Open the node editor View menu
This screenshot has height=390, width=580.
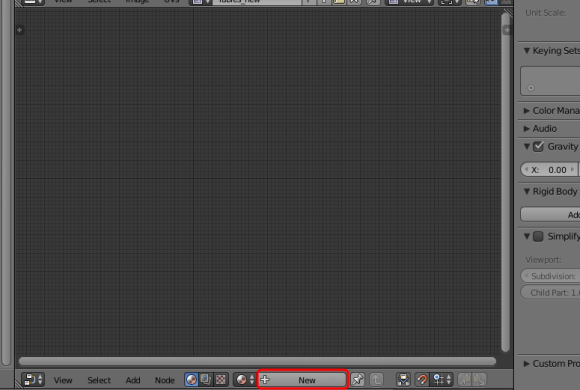(63, 380)
